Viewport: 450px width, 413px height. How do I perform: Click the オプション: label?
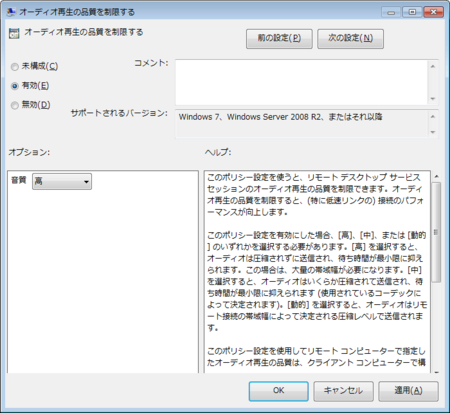[29, 152]
